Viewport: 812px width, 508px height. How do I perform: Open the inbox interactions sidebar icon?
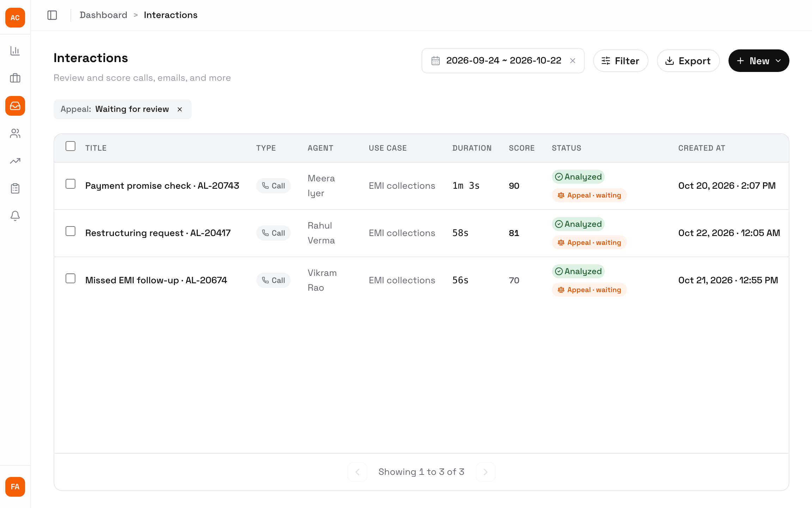(15, 106)
